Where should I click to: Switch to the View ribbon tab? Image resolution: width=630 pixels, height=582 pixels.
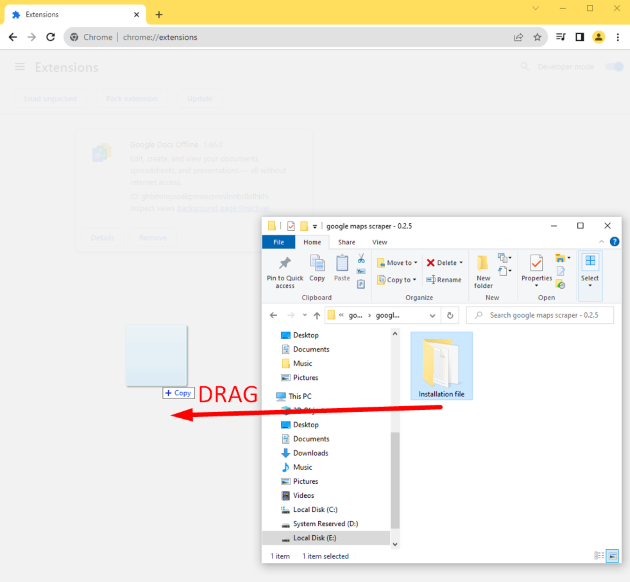[x=379, y=242]
